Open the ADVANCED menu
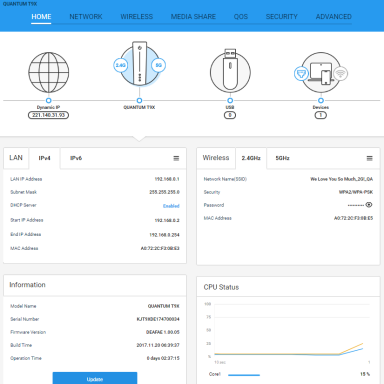384x384 pixels. [334, 17]
